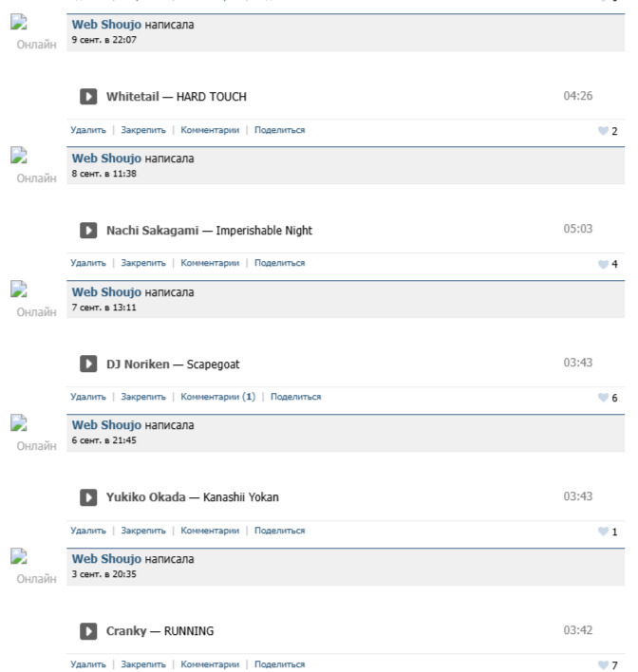The width and height of the screenshot is (638, 672).
Task: Play Cranky — RUNNING track
Action: tap(88, 631)
